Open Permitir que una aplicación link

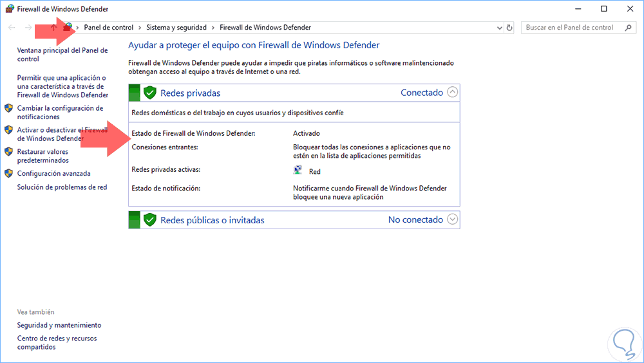(x=63, y=86)
